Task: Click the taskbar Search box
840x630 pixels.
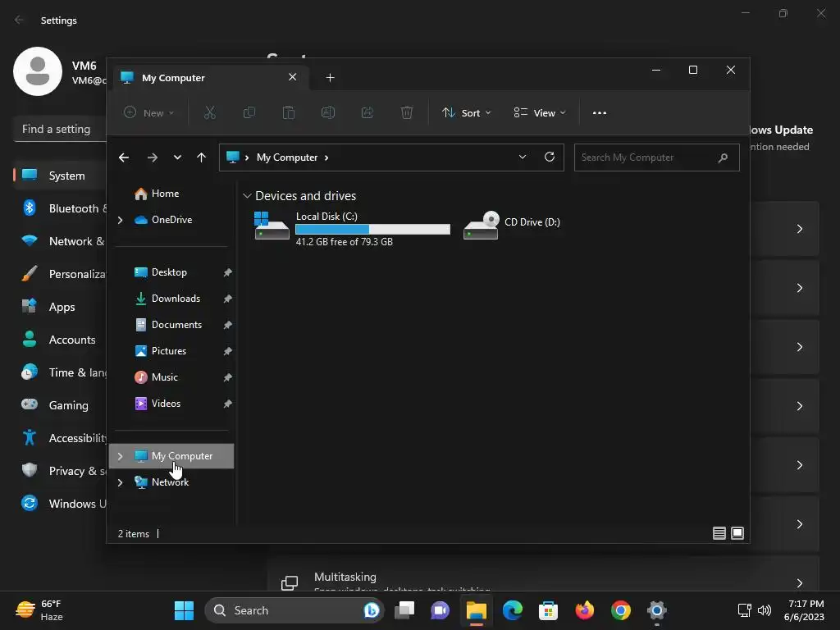Action: coord(294,610)
